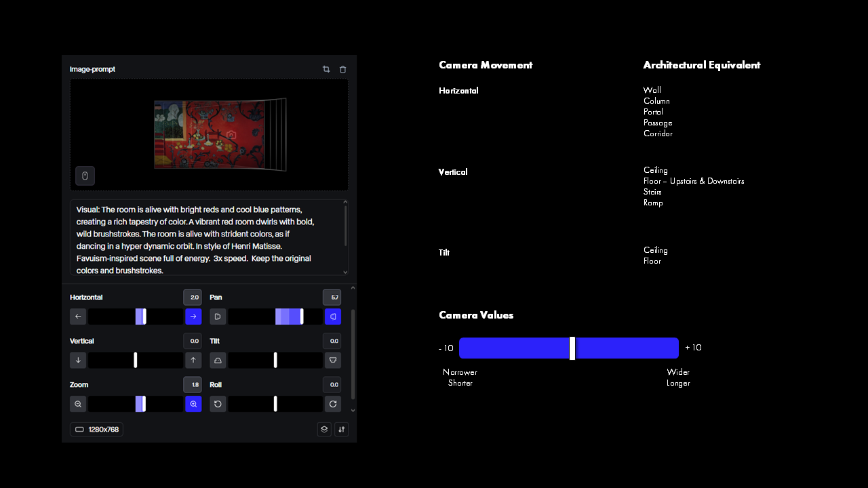868x488 pixels.
Task: Click the prompt box scroll up arrow
Action: (345, 202)
